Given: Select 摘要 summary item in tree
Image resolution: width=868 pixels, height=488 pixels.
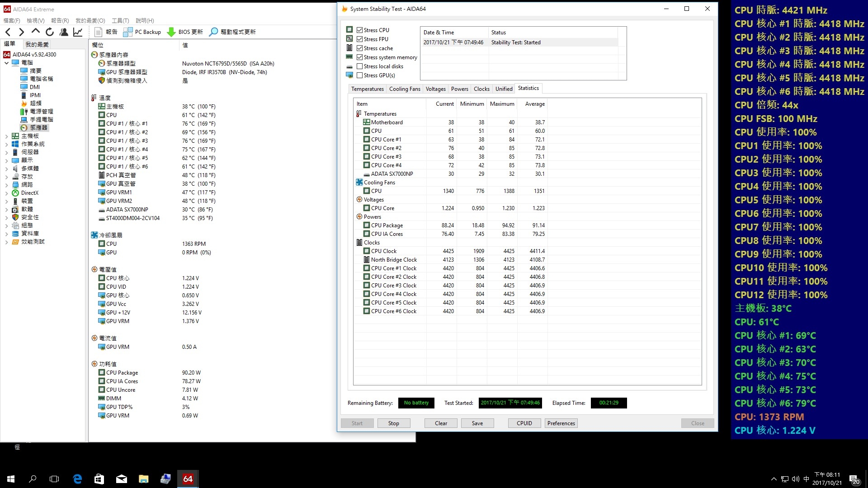Looking at the screenshot, I should [31, 70].
